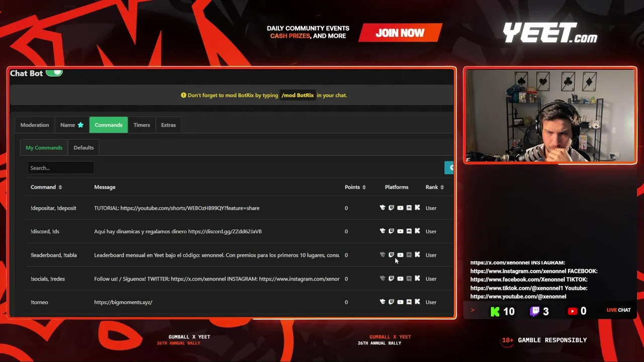Disable Twitch for the !leaderboard command
This screenshot has height=362, width=644.
(x=391, y=255)
